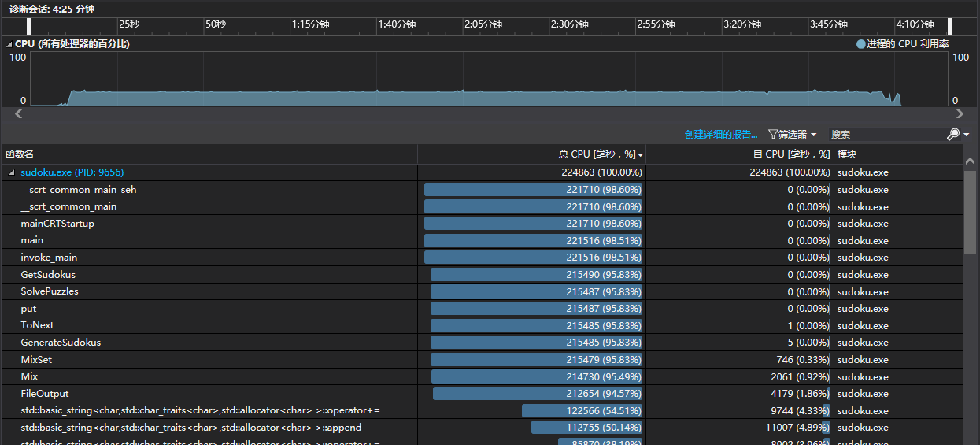Click the filter funnel icon

click(x=772, y=135)
